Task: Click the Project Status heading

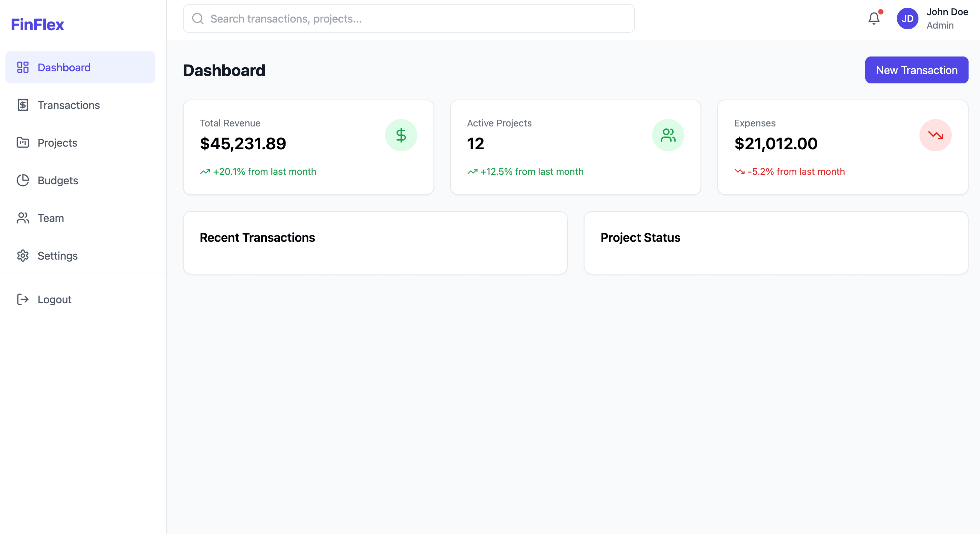Action: pos(640,237)
